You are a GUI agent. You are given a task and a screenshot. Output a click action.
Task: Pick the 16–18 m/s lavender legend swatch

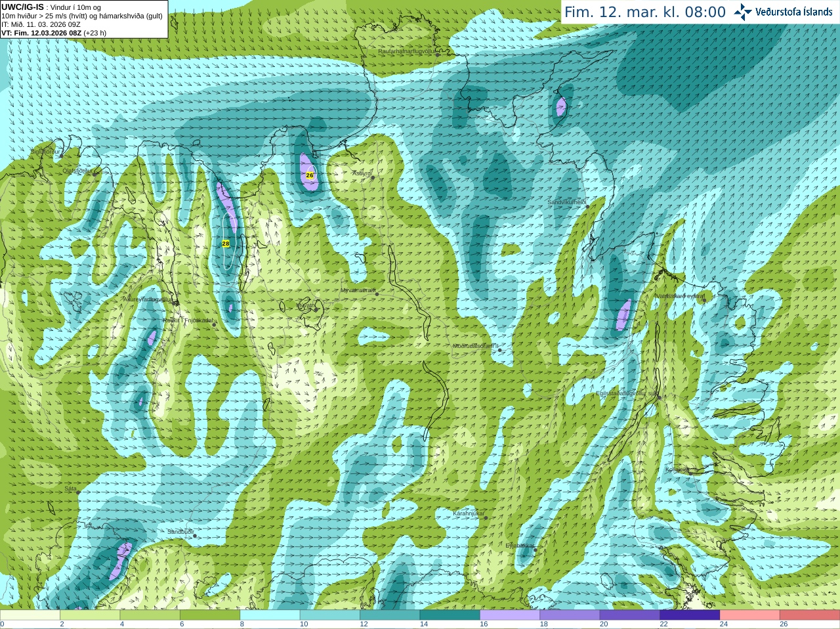click(510, 615)
